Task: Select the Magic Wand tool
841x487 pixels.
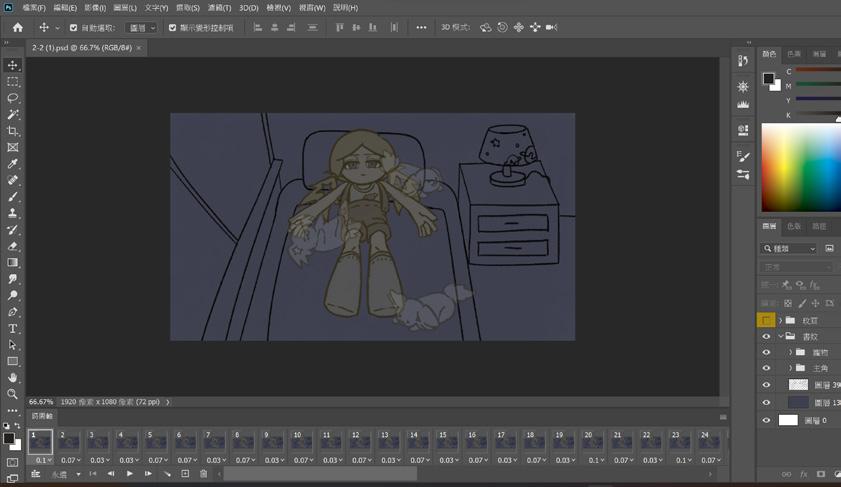Action: 13,115
